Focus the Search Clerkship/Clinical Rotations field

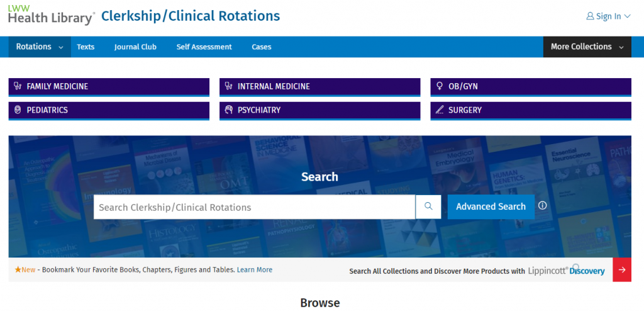[x=254, y=206]
